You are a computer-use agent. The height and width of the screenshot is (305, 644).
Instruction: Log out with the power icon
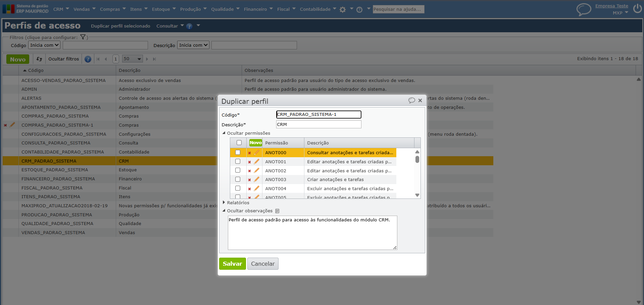click(x=637, y=8)
